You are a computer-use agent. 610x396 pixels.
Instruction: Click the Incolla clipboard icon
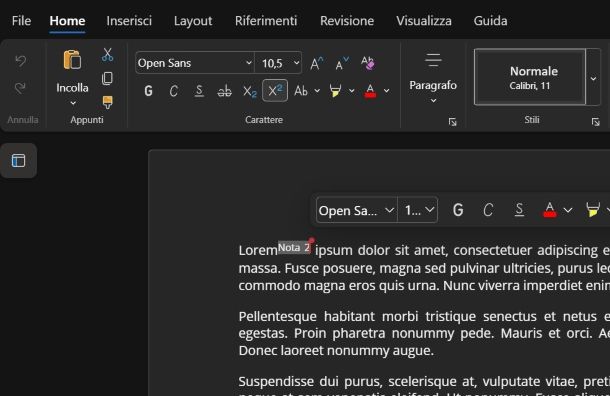click(x=72, y=60)
